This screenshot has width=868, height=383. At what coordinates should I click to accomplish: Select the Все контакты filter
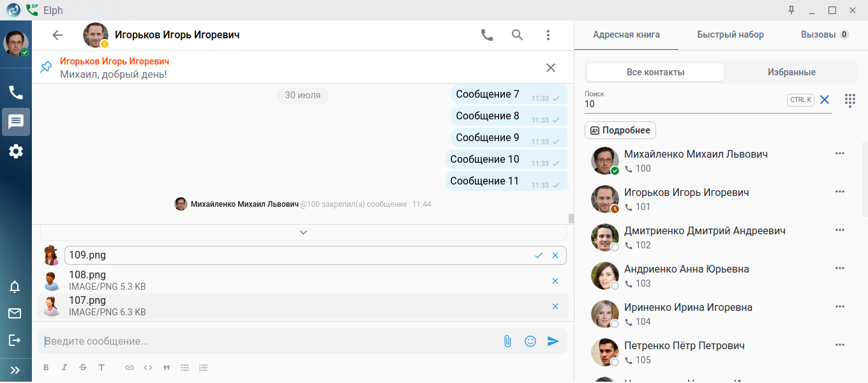tap(655, 72)
